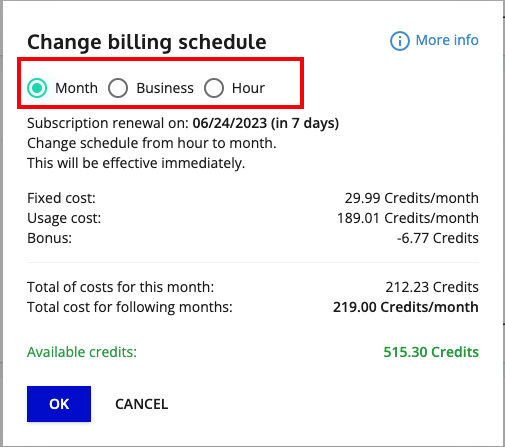The height and width of the screenshot is (447, 505).
Task: Click the Hour option label
Action: coord(248,88)
